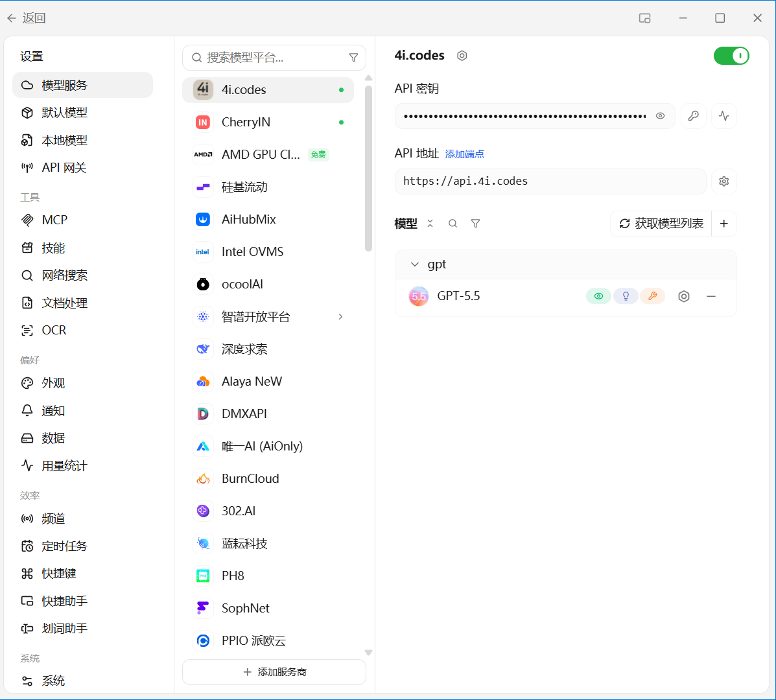Check API connection with pulse icon
This screenshot has height=700, width=776.
(724, 116)
